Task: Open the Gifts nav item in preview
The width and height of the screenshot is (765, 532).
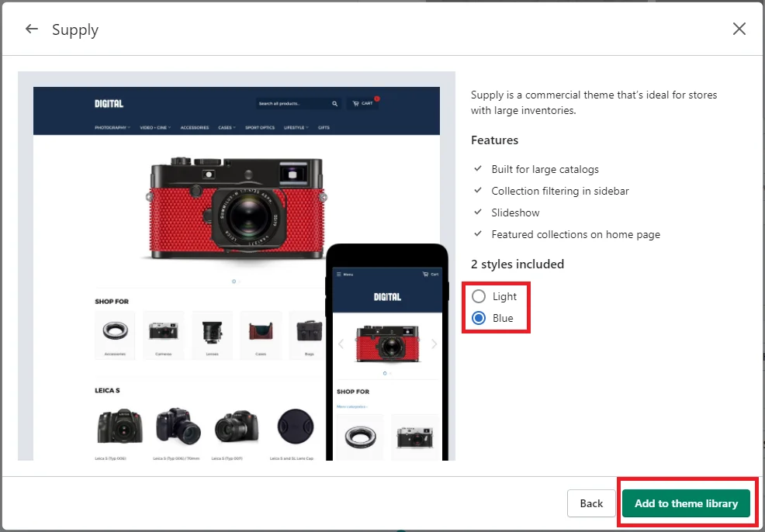Action: coord(324,128)
